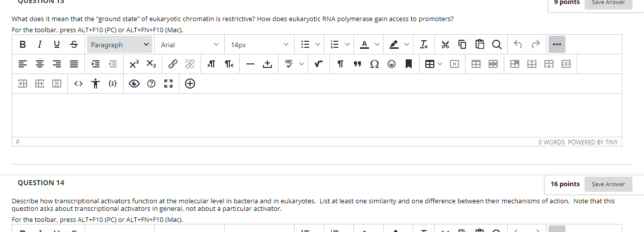644x232 pixels.
Task: Apply numbered list formatting
Action: coord(335,45)
